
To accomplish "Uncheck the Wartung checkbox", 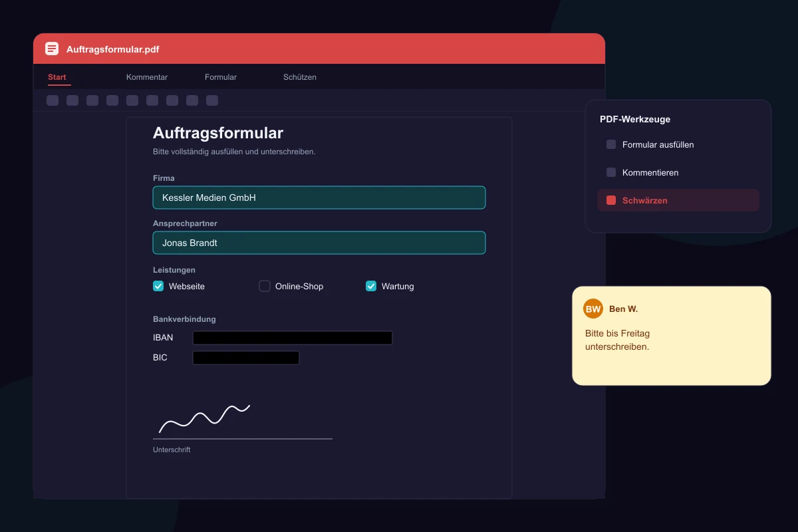I will [x=371, y=286].
